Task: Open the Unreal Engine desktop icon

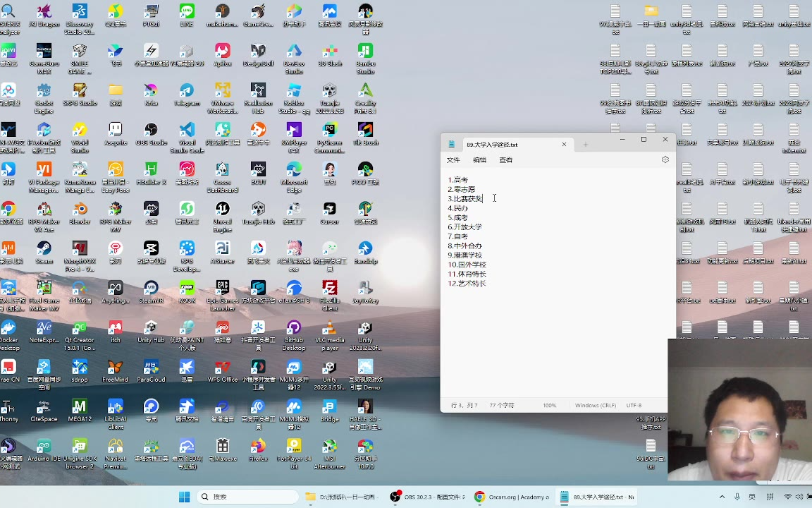Action: click(x=223, y=217)
